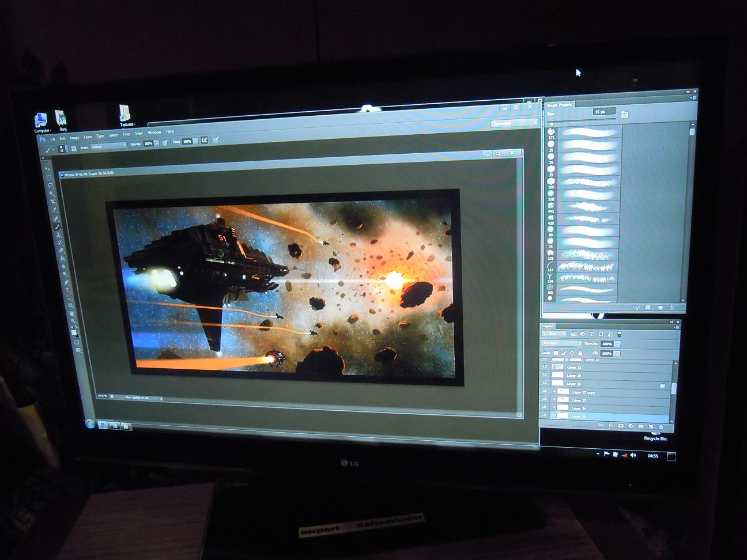Click the foreground color swatch
This screenshot has width=747, height=560.
point(73,332)
